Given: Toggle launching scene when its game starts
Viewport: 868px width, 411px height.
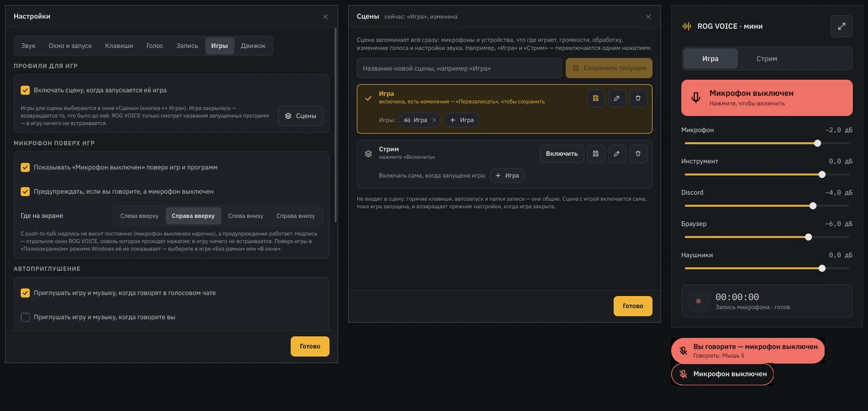Looking at the screenshot, I should tap(25, 91).
